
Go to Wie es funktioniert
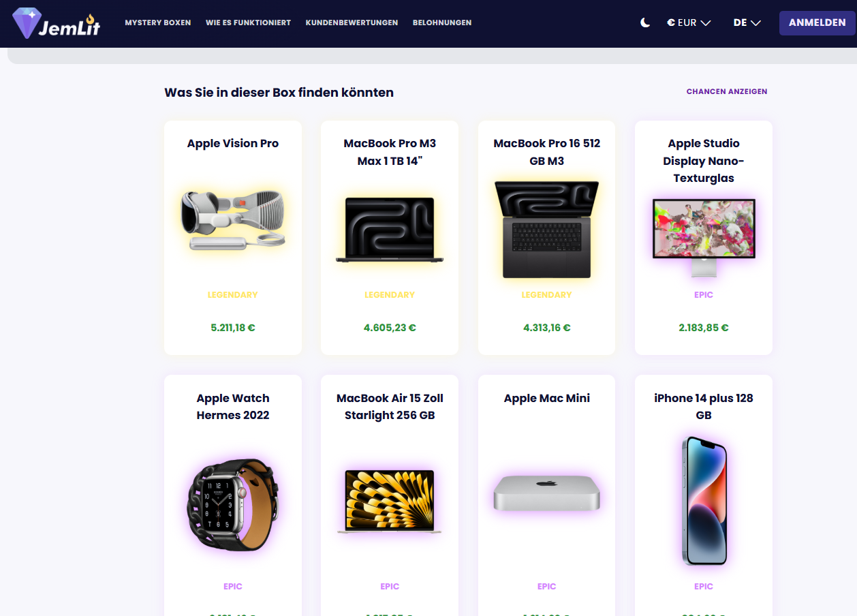click(x=248, y=22)
